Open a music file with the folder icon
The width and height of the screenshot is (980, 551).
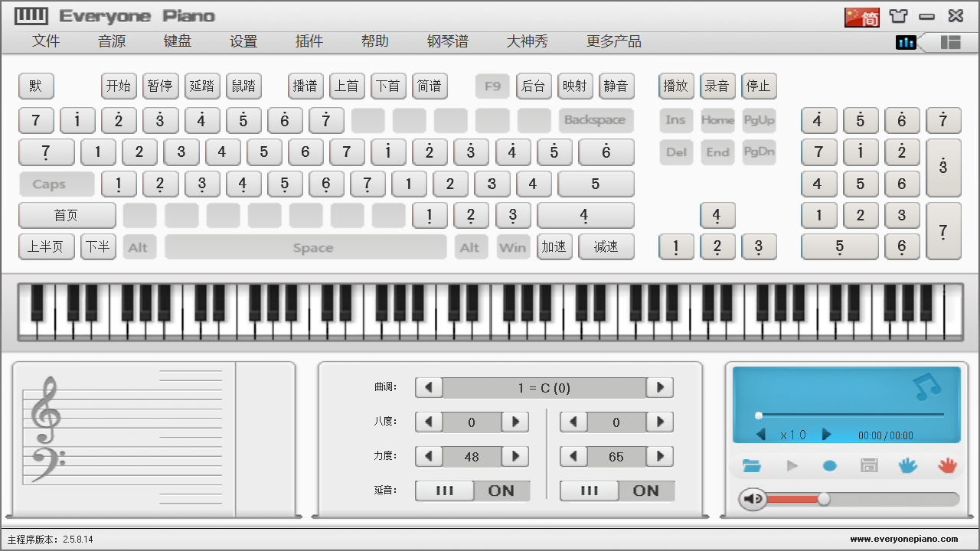pos(752,465)
